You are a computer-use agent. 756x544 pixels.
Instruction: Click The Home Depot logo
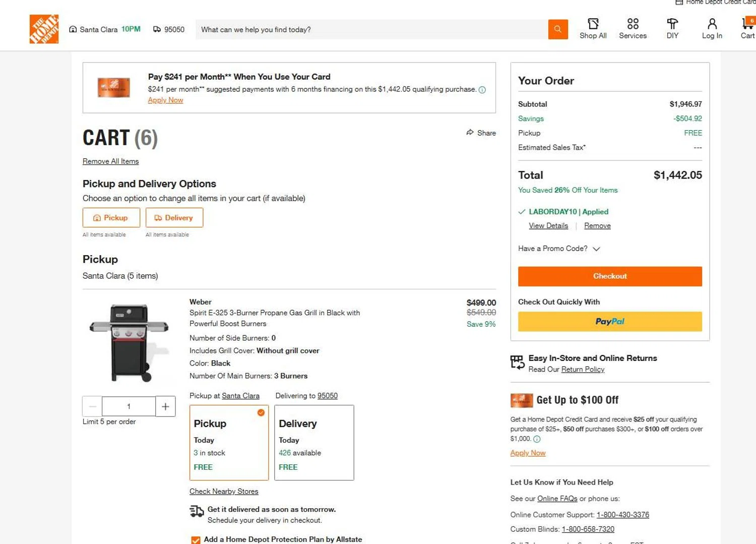coord(44,29)
